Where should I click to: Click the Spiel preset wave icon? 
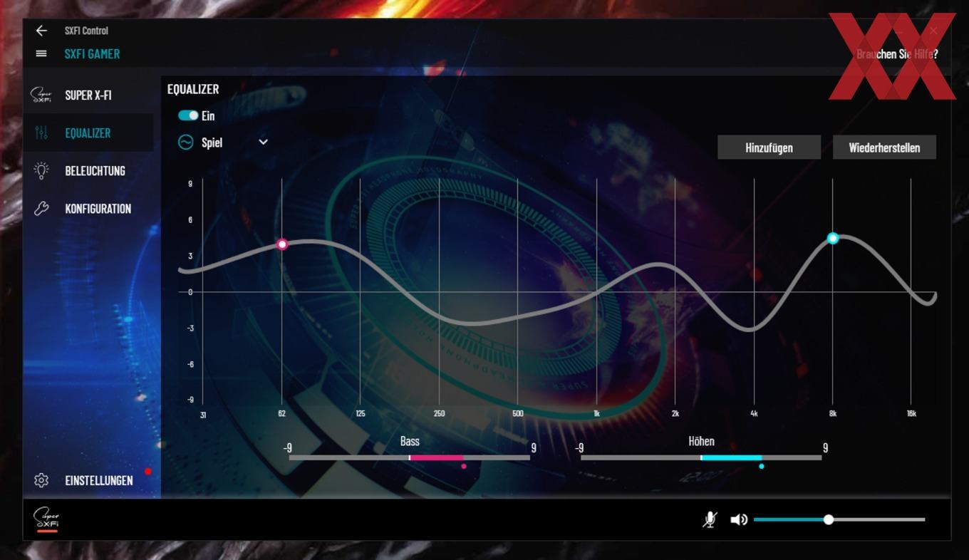185,142
